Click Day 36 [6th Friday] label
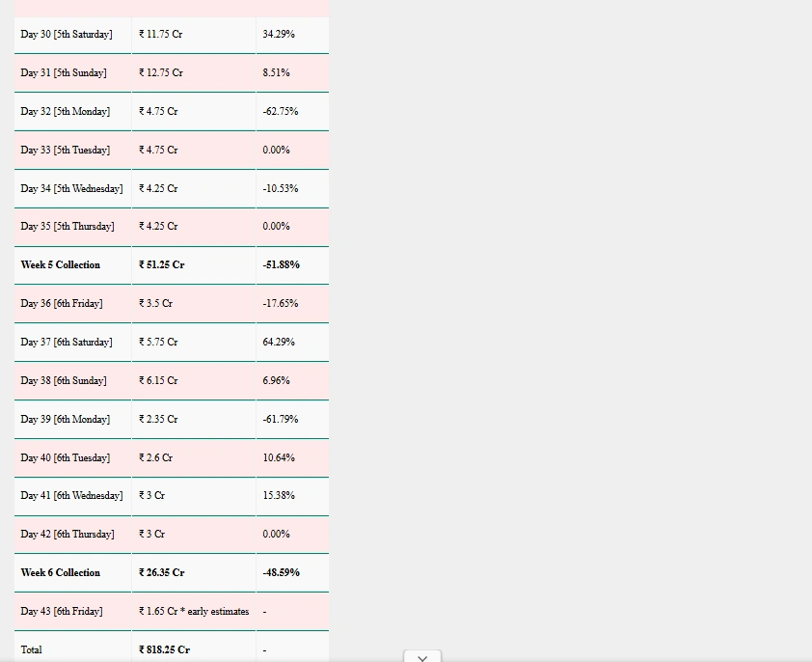812x662 pixels. coord(62,304)
